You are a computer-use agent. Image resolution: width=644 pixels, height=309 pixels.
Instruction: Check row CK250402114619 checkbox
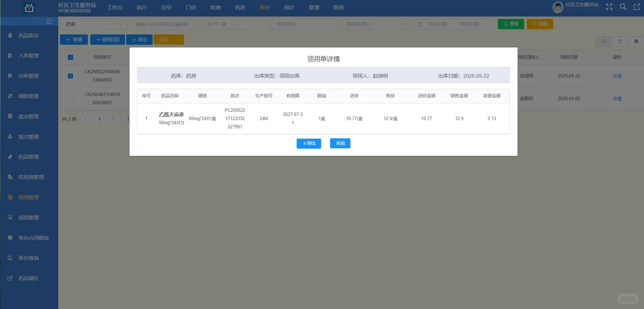pyautogui.click(x=70, y=98)
